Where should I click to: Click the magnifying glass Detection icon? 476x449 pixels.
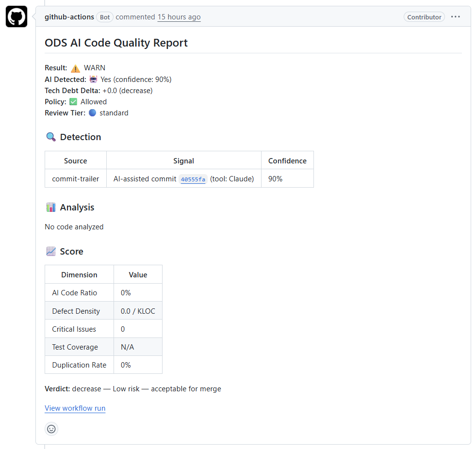pyautogui.click(x=51, y=137)
